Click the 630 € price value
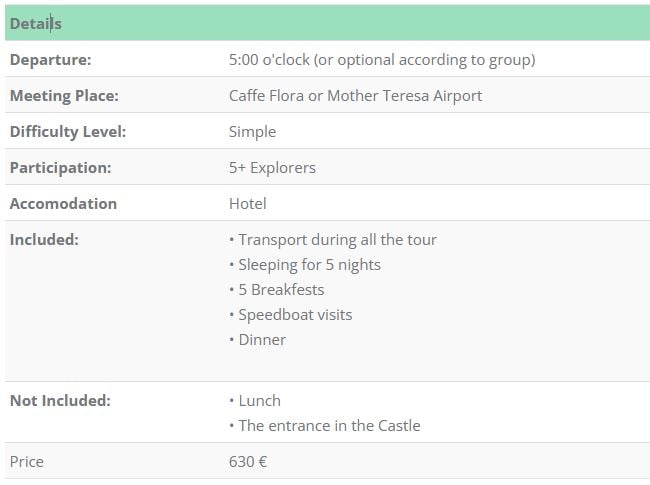This screenshot has height=485, width=650. [248, 462]
